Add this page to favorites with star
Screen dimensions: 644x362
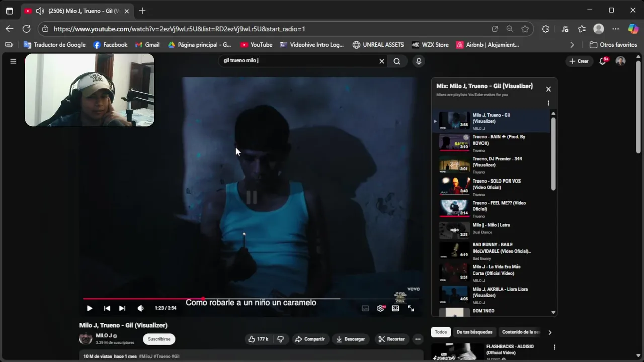tap(525, 29)
